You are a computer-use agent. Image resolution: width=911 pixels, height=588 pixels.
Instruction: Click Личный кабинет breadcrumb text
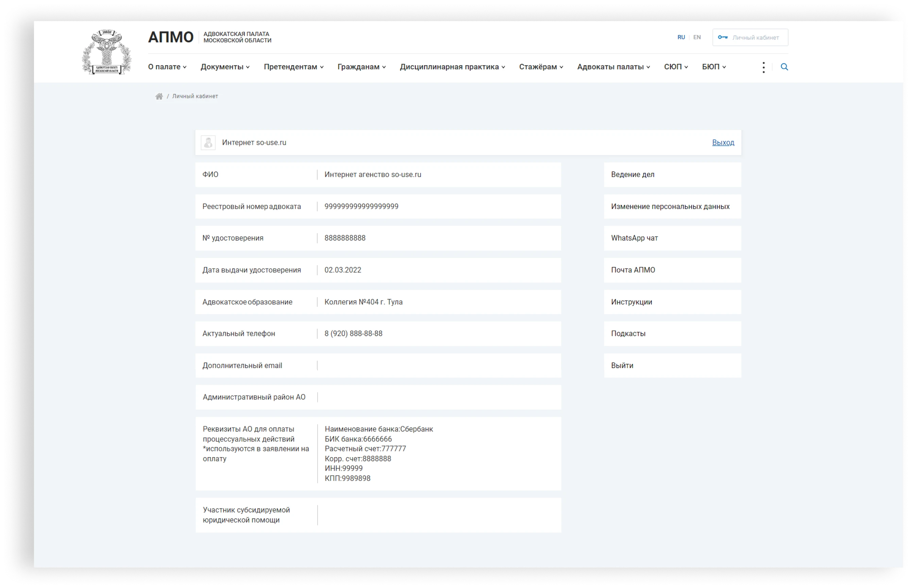195,96
